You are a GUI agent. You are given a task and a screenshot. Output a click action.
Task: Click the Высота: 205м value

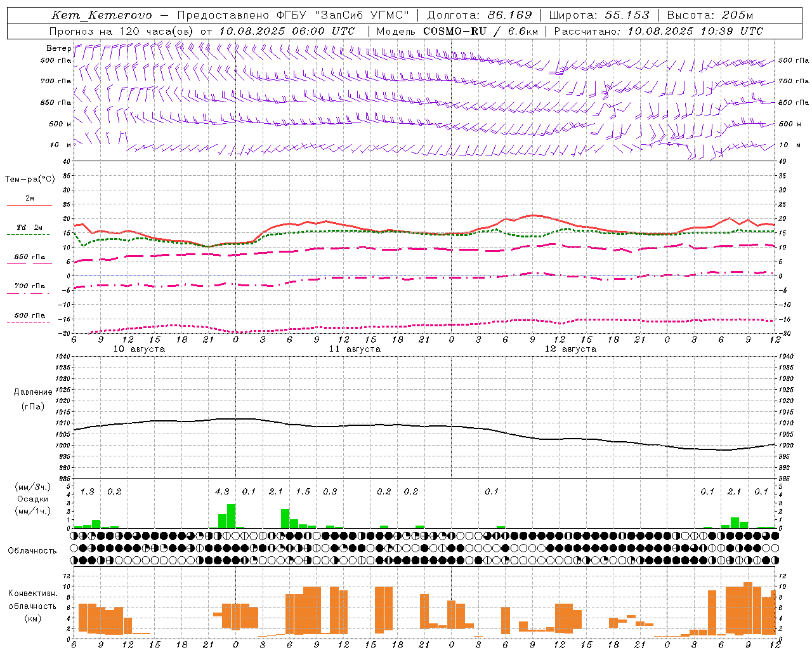click(x=710, y=15)
